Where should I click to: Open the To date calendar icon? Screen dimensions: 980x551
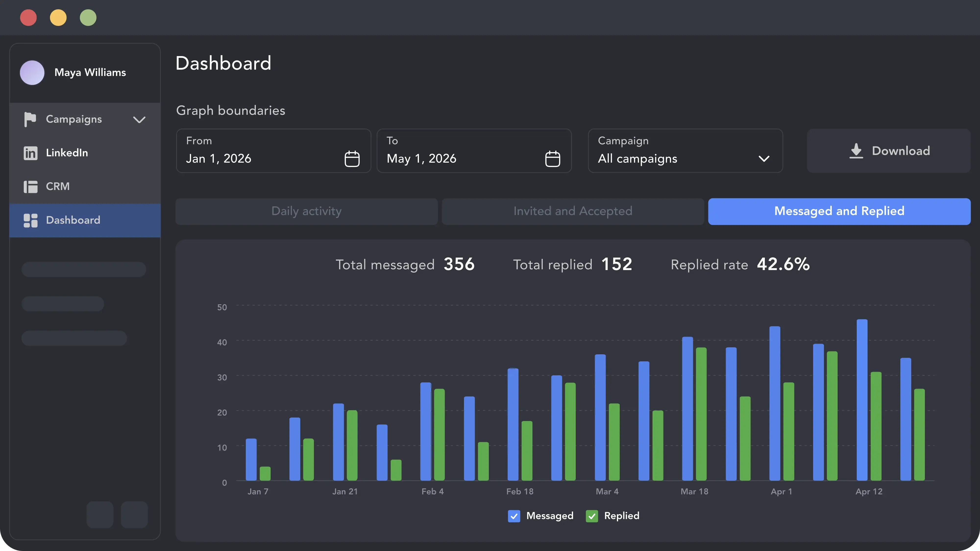552,159
